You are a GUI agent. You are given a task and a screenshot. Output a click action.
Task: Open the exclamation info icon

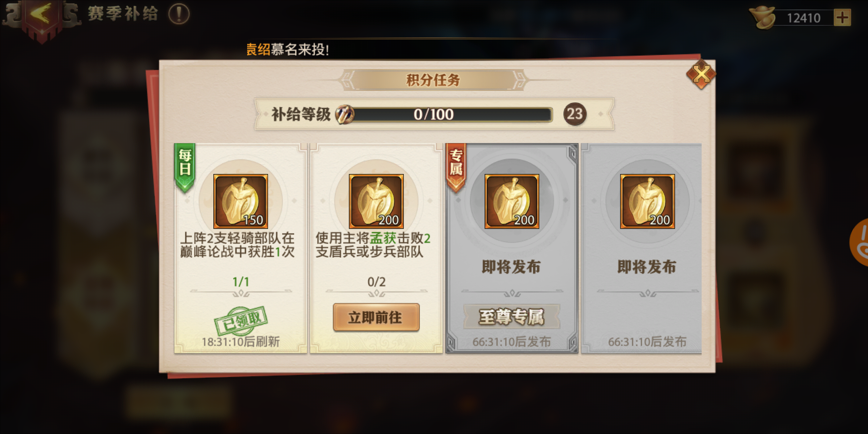click(x=179, y=14)
